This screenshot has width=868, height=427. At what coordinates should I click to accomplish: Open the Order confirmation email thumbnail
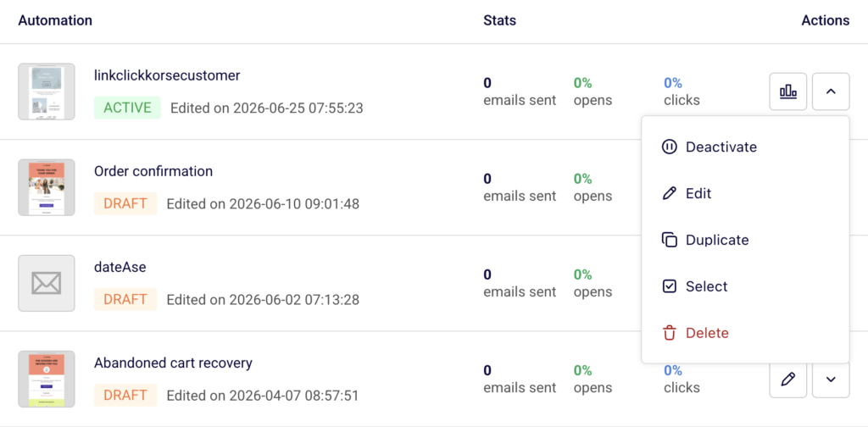(47, 187)
